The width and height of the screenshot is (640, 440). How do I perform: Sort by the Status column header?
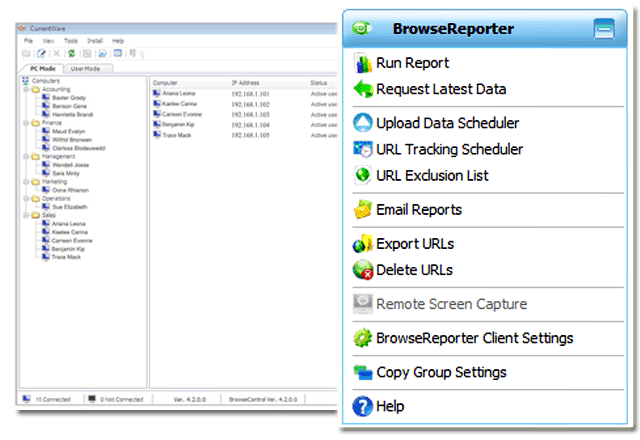tap(318, 83)
